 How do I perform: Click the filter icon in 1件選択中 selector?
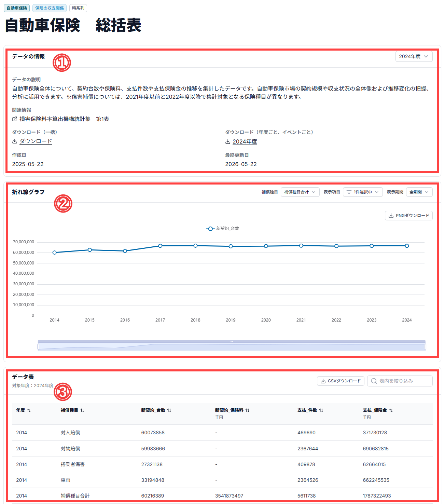(349, 192)
